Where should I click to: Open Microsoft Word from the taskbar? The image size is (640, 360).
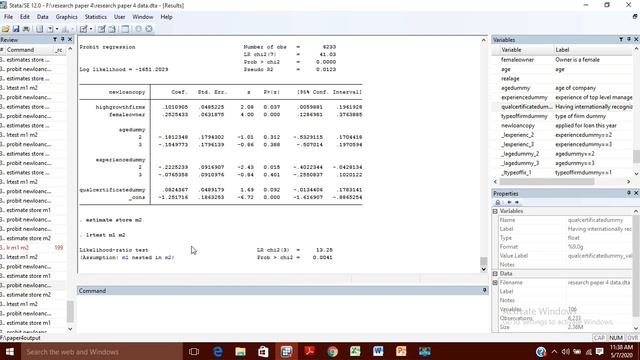(x=378, y=351)
